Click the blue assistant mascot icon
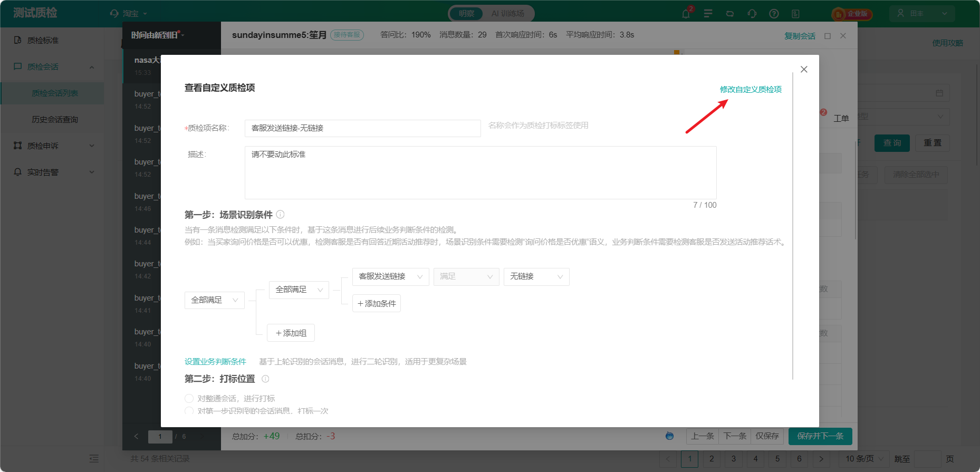 [669, 436]
